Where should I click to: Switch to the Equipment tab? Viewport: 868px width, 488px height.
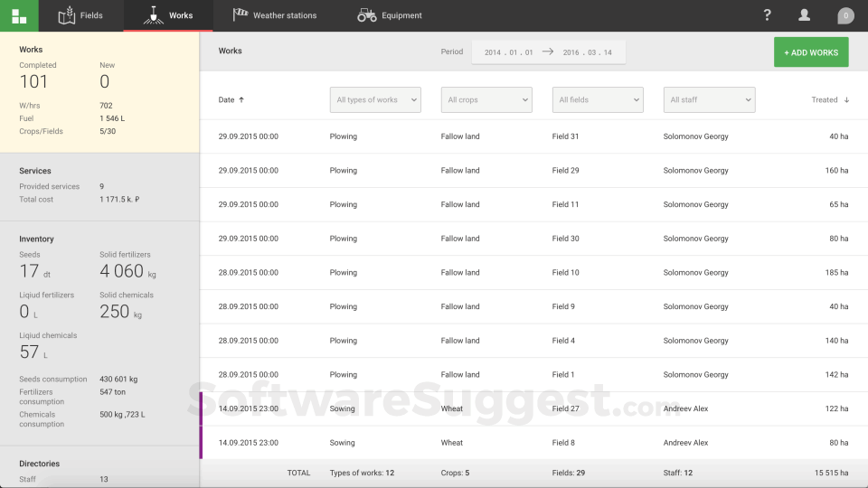pos(390,15)
